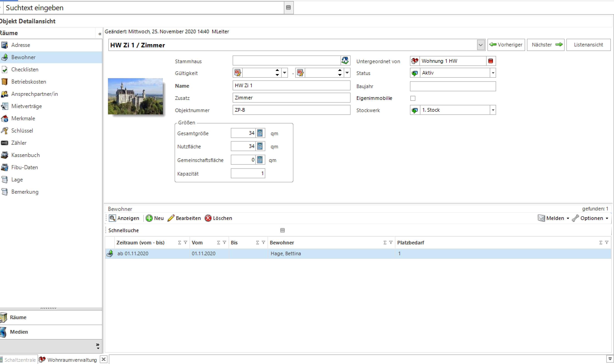Select Bewohner in the sidebar
Viewport: 614px width, 364px height.
51,57
